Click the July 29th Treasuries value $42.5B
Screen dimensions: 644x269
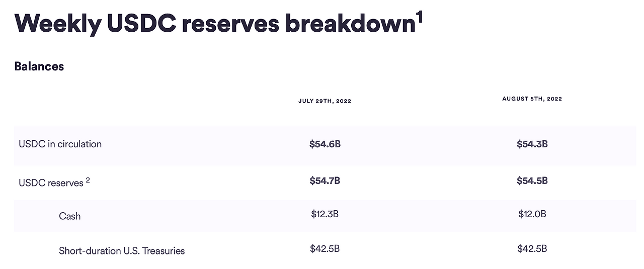coord(325,248)
